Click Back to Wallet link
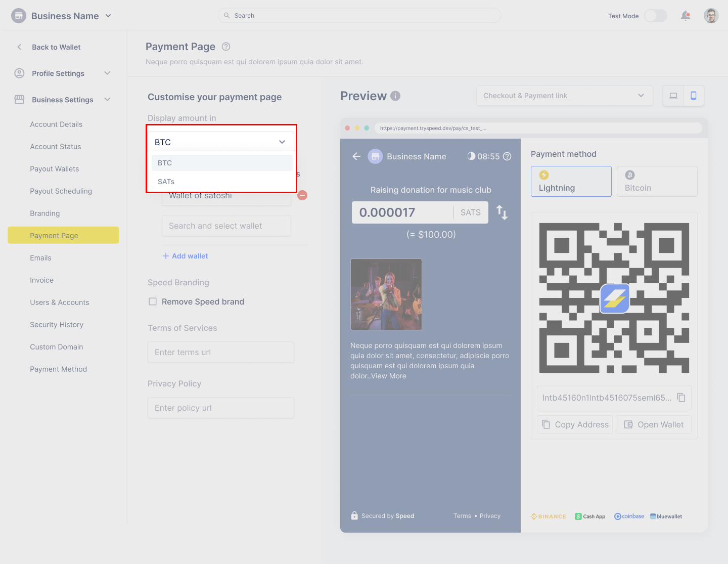Screen dimensions: 728x564 pos(56,47)
